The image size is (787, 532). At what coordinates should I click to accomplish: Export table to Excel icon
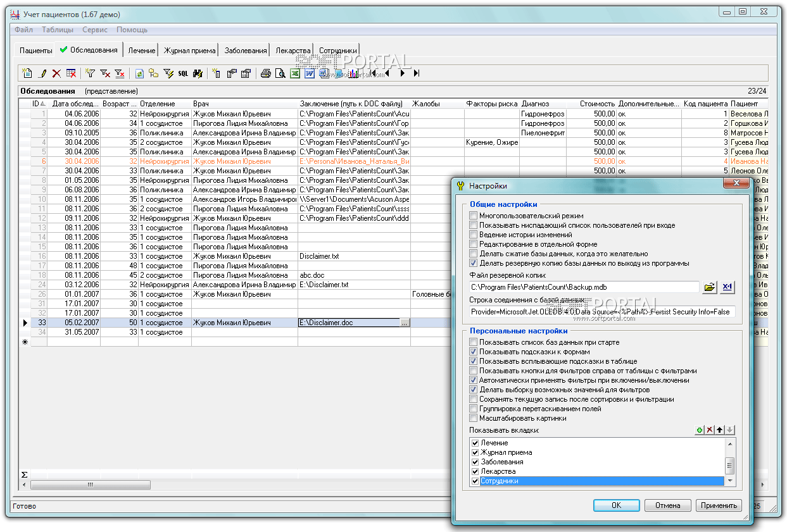[295, 73]
